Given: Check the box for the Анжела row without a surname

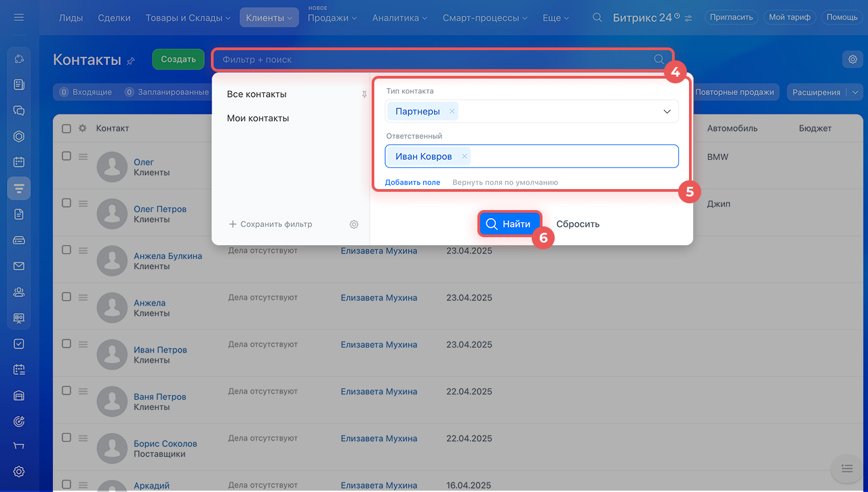Looking at the screenshot, I should tap(66, 296).
